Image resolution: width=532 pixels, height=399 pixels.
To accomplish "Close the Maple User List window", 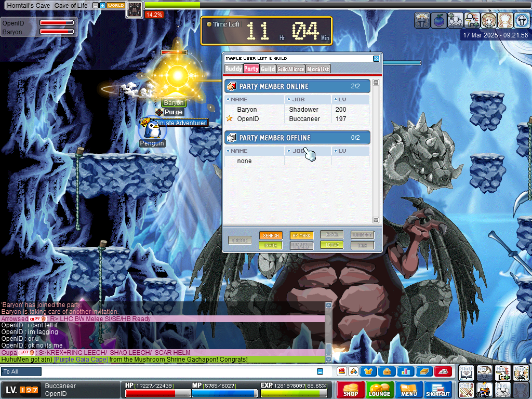I will (376, 59).
